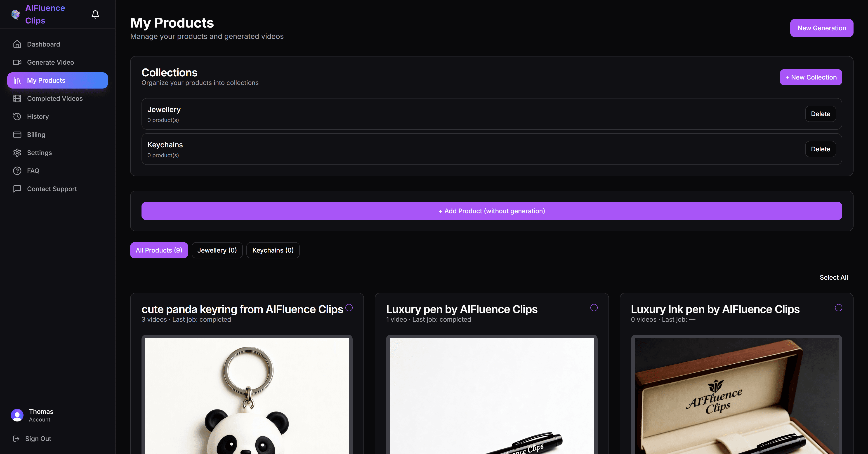Switch to the Jewellery (0) filter tab
The image size is (868, 454).
pyautogui.click(x=217, y=250)
